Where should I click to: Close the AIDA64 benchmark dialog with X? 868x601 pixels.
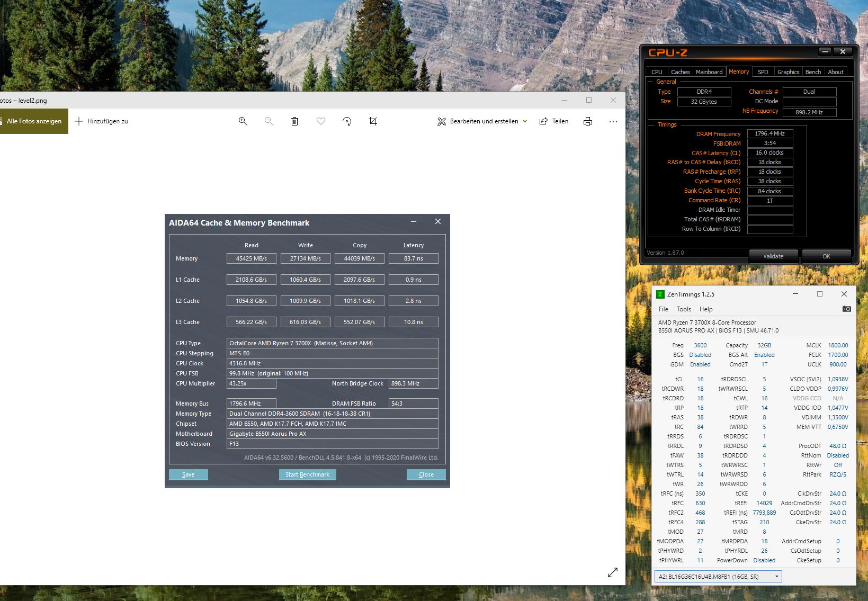pos(438,222)
